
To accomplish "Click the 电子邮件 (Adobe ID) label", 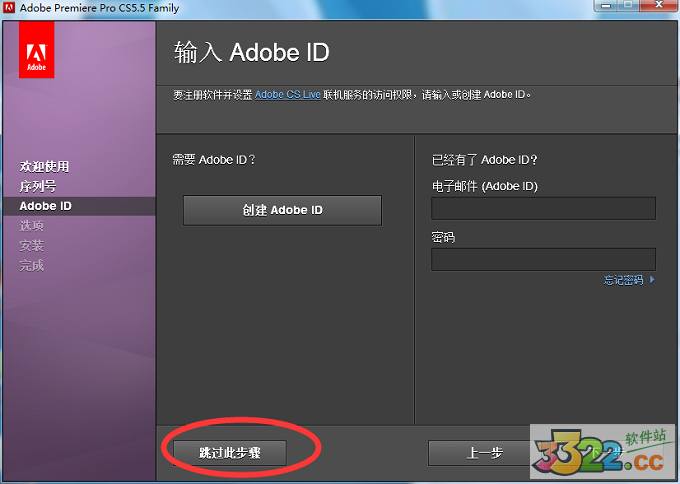I will [x=485, y=186].
